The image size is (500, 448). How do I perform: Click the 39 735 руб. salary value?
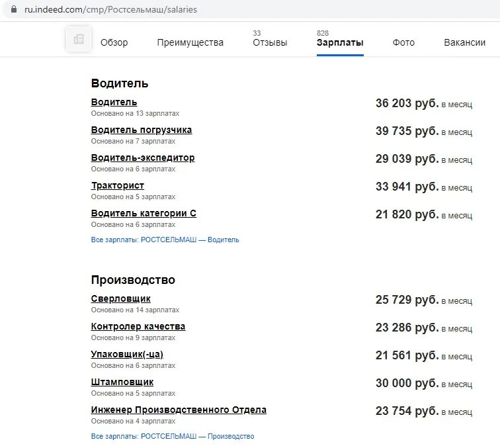point(407,131)
